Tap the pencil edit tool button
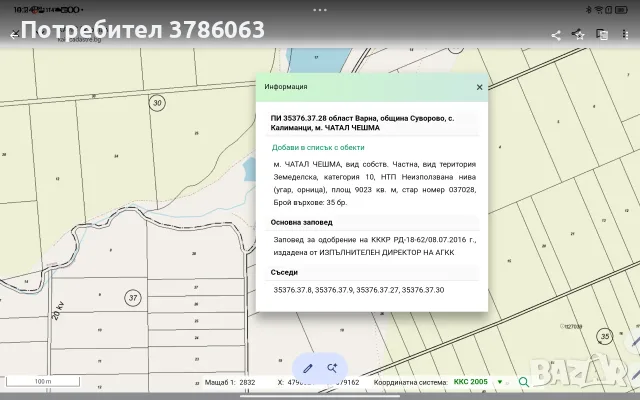The image size is (640, 400). click(x=307, y=369)
